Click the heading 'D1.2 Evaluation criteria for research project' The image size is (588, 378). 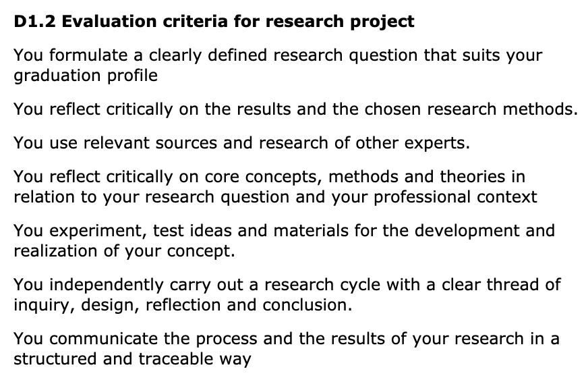(214, 22)
